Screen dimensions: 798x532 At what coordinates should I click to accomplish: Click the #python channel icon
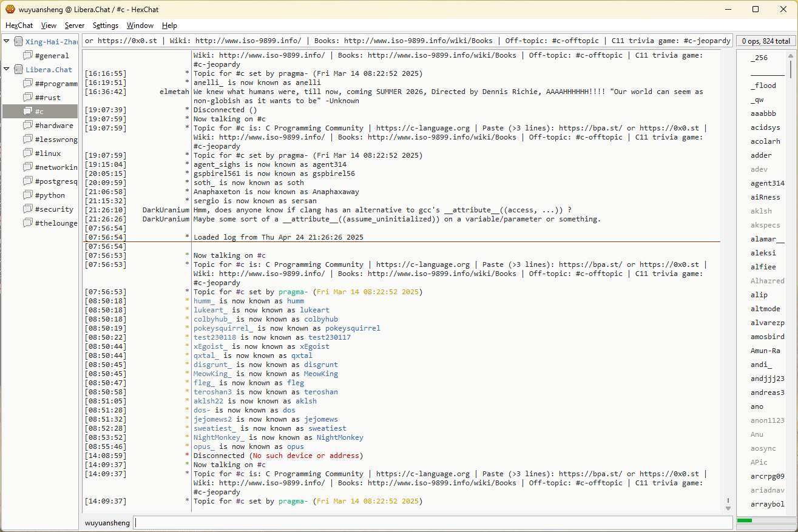pyautogui.click(x=28, y=195)
